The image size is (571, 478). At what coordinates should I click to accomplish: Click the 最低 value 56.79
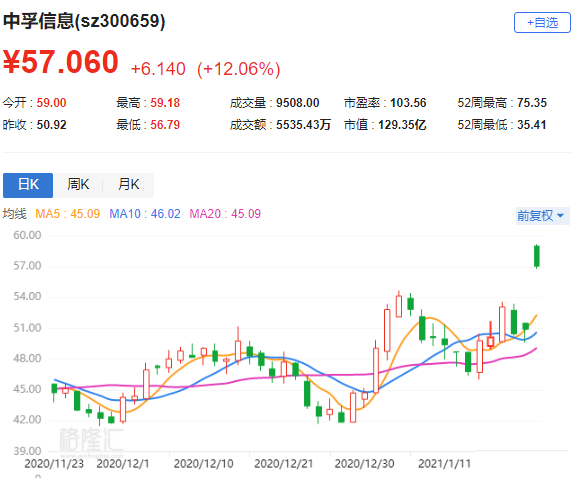tap(165, 125)
